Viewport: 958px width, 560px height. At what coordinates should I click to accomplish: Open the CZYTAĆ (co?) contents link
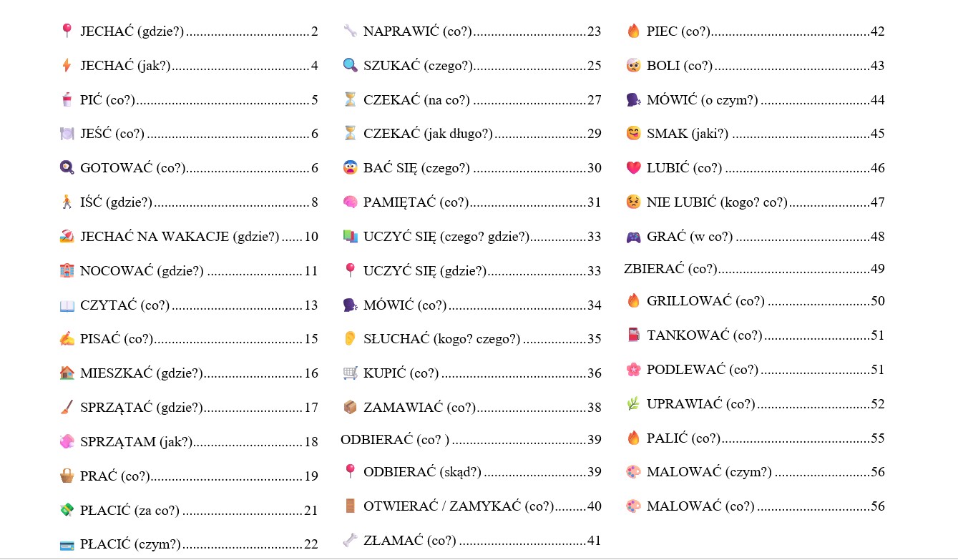pos(124,305)
